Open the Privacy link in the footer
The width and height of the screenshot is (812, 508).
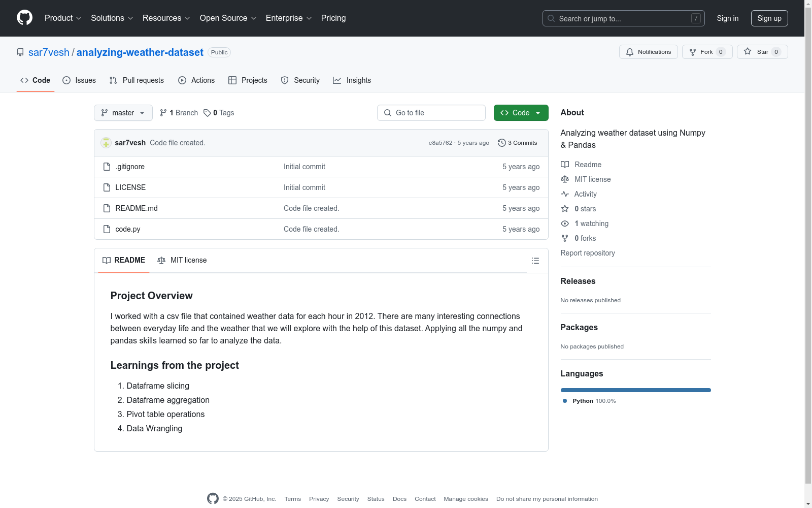[319, 499]
